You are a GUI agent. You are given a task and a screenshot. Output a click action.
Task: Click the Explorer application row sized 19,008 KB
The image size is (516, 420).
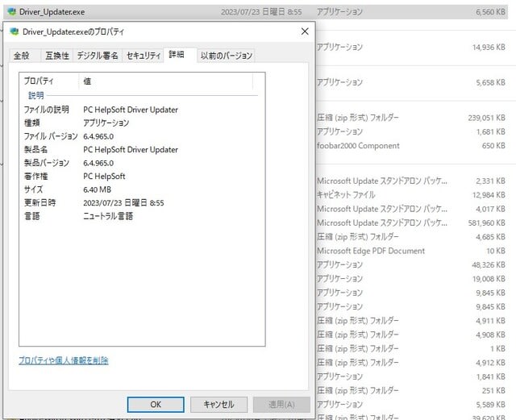(x=411, y=279)
